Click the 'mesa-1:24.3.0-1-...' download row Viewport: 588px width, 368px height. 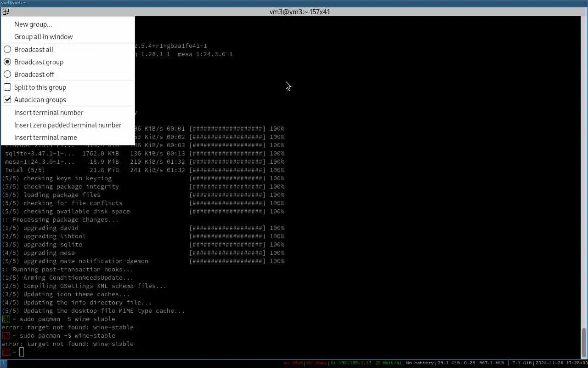click(144, 162)
